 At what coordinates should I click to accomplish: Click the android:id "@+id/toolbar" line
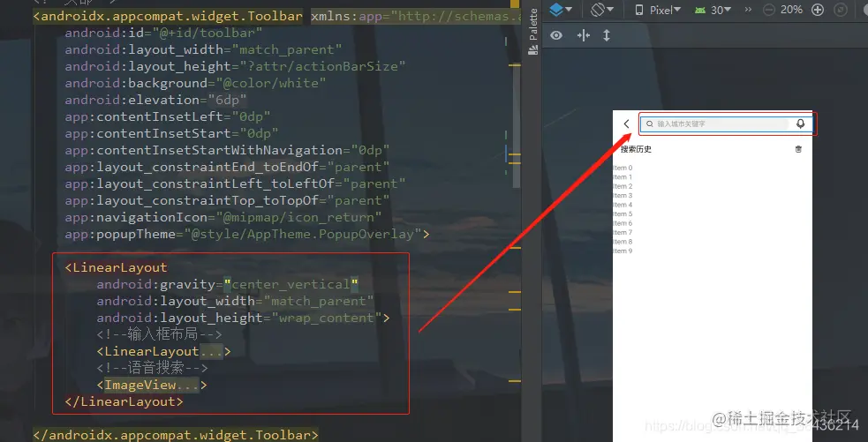(x=164, y=33)
